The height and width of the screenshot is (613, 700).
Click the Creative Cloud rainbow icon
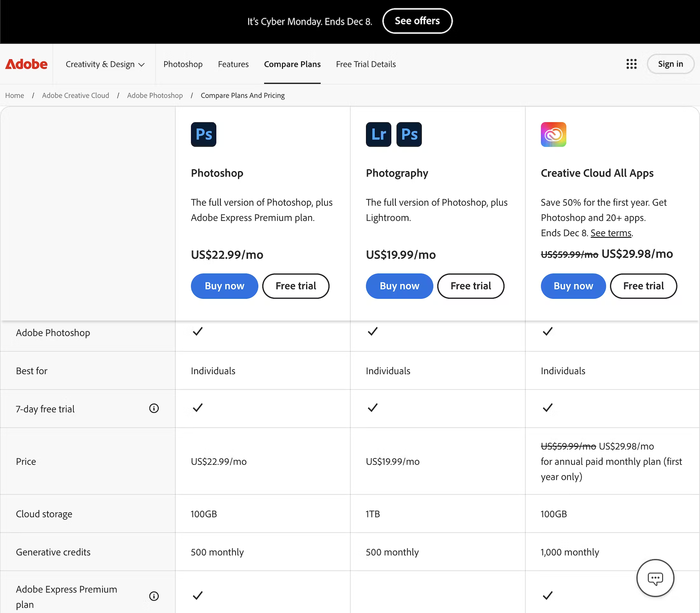click(553, 134)
